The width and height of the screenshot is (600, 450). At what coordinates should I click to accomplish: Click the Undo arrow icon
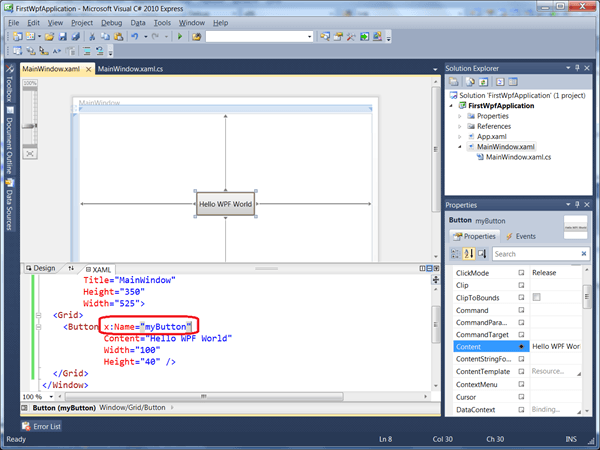135,36
